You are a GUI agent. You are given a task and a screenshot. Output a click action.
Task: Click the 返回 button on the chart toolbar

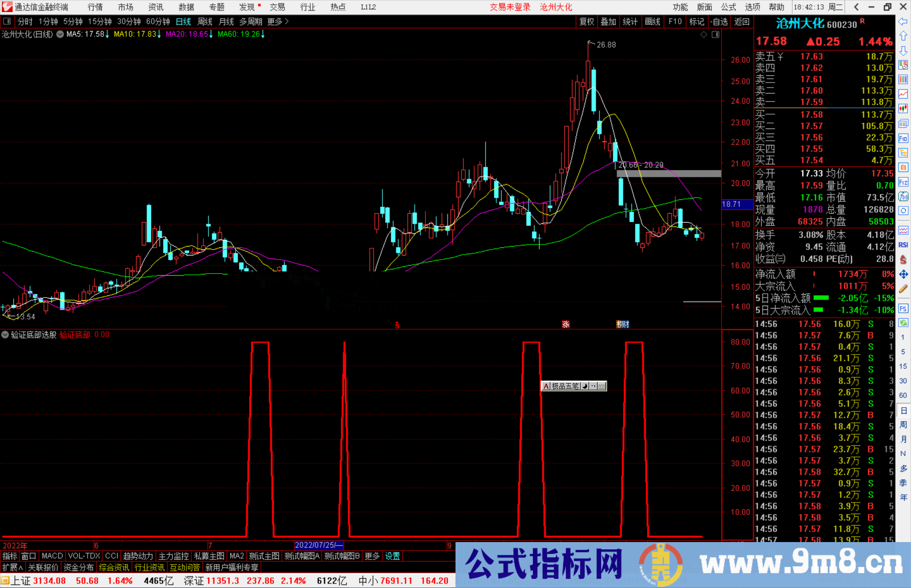[742, 21]
